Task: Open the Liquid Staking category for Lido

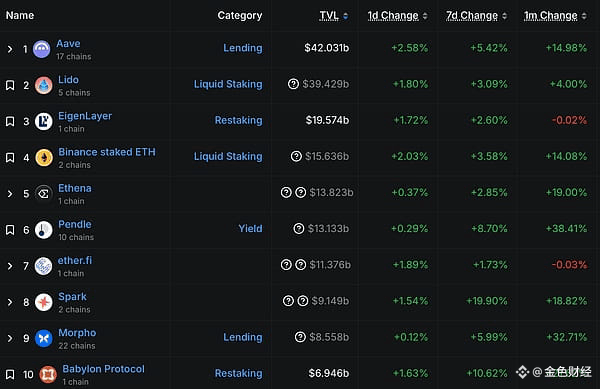Action: [228, 84]
